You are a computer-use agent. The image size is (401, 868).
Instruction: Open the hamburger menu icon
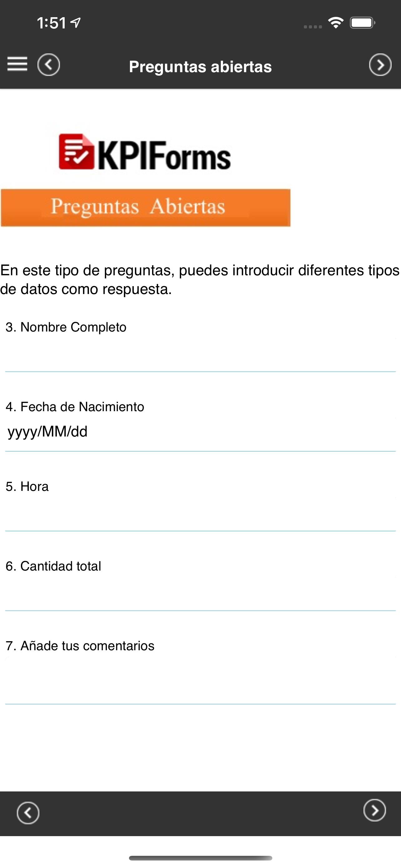(x=17, y=64)
